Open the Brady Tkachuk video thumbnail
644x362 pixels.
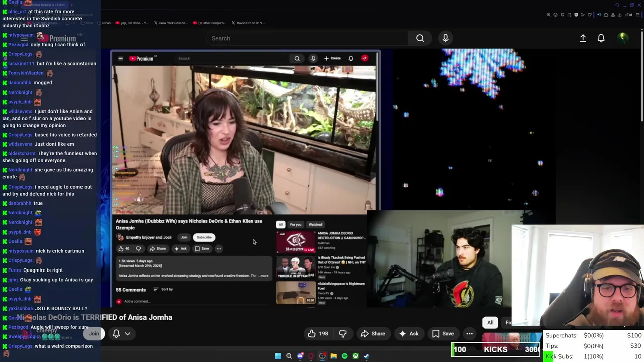(295, 267)
